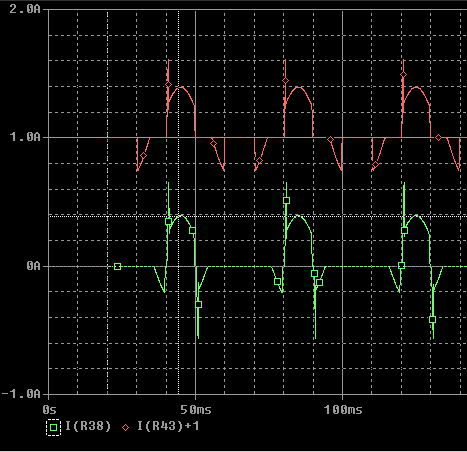This screenshot has height=452, width=467.
Task: Select the I(R38) trace name in legend
Action: coord(88,426)
